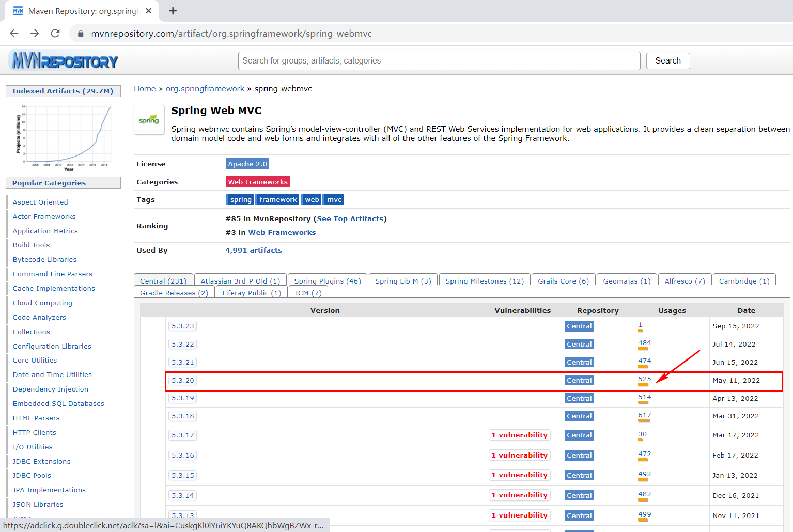Switch to Geomajas (1) tab
The width and height of the screenshot is (793, 532).
[627, 281]
